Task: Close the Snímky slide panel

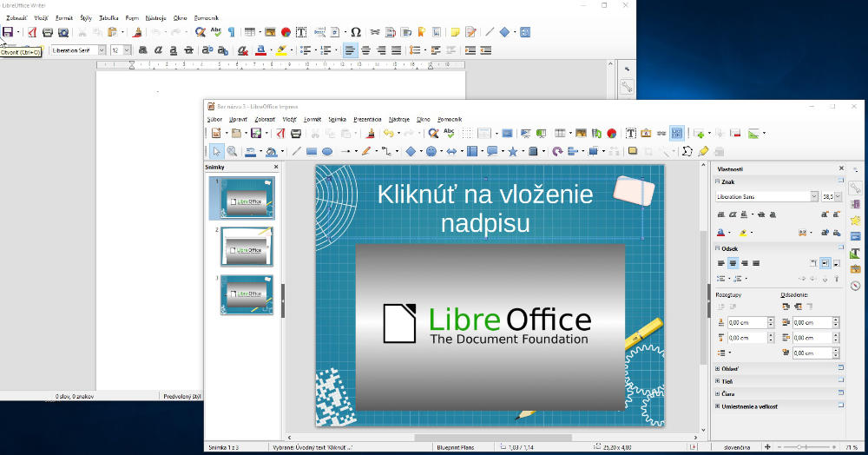Action: (x=276, y=168)
